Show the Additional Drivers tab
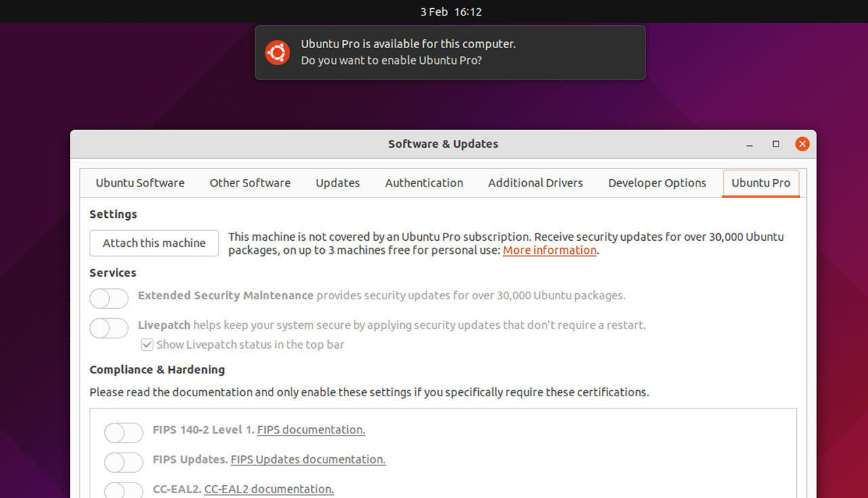 [x=535, y=183]
